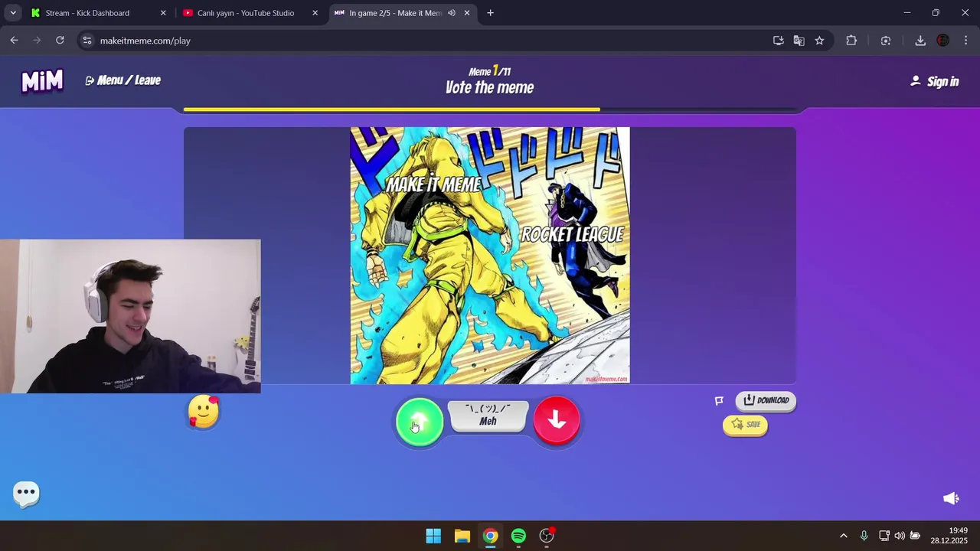This screenshot has height=551, width=980.
Task: Open the Chrome toolbar icon left of Downloads
Action: pyautogui.click(x=886, y=41)
